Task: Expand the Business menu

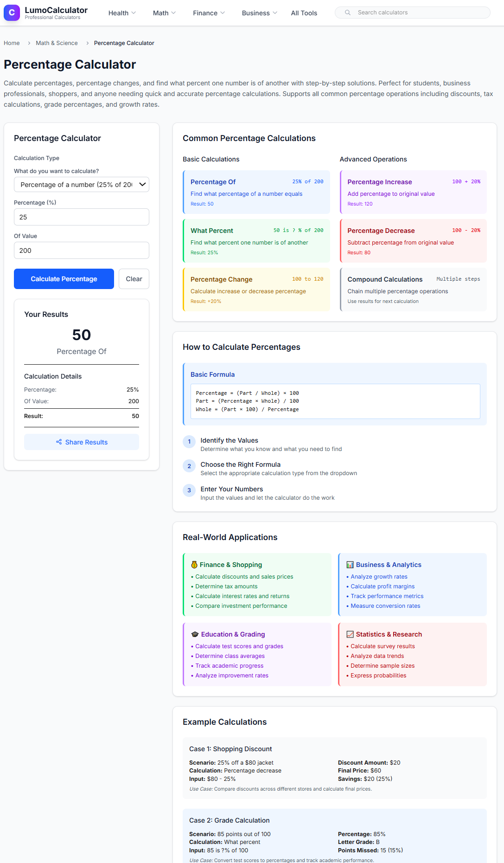Action: pos(259,13)
